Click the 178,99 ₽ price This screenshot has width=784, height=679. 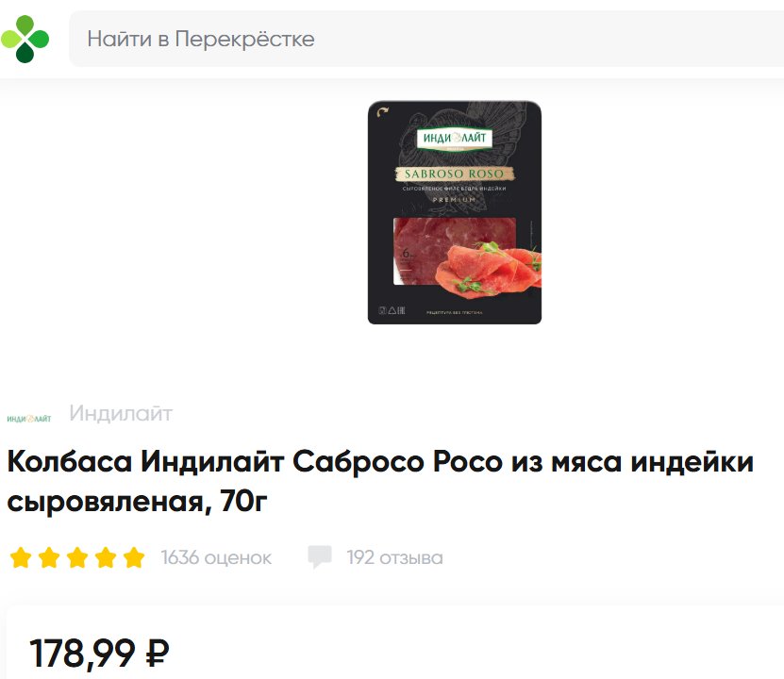click(99, 653)
